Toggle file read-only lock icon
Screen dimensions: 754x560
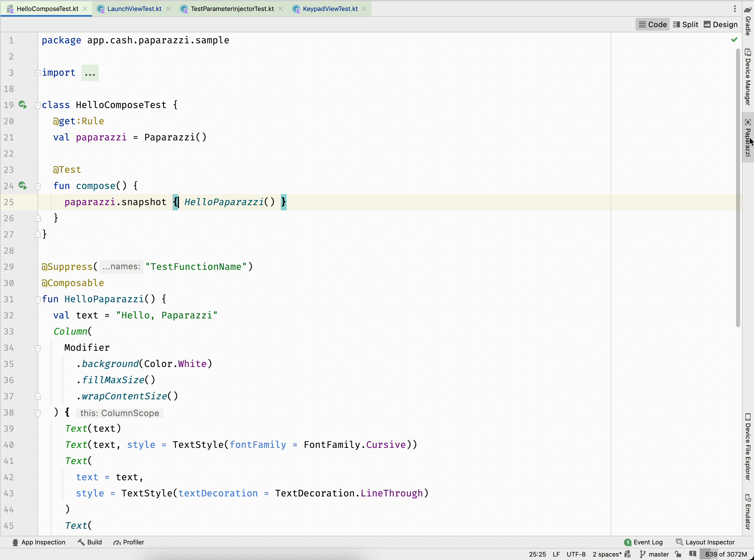pos(678,554)
